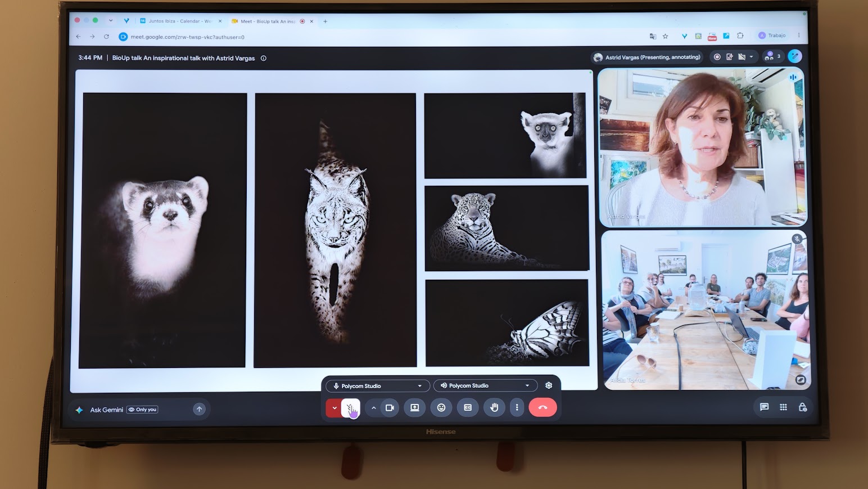Toggle the camera on or off
868x489 pixels.
point(390,407)
